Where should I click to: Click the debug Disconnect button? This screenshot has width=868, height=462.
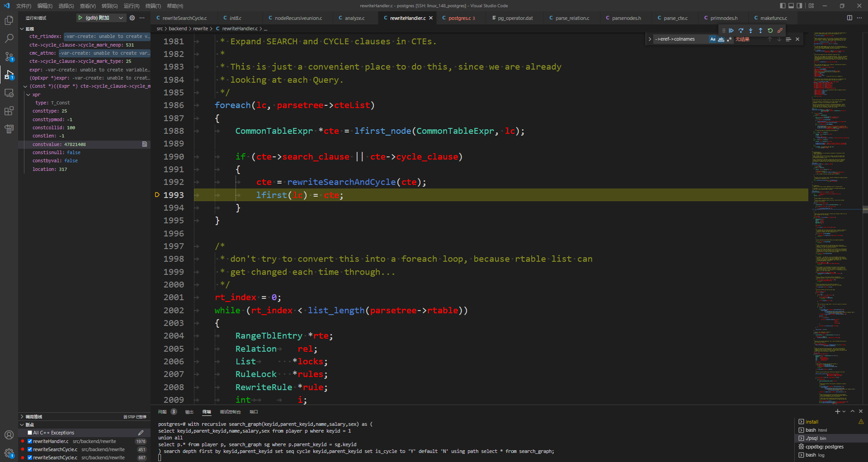coord(780,31)
